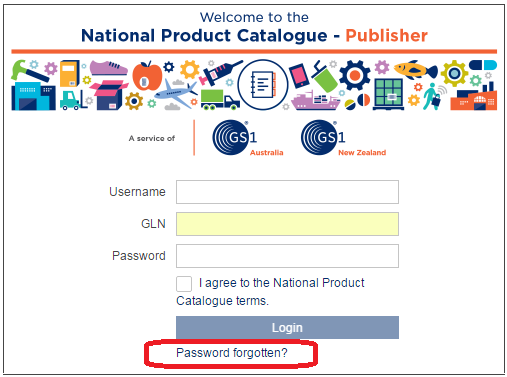Click the hammer icon in banner
Viewport: 507px width, 377px height.
click(x=29, y=71)
